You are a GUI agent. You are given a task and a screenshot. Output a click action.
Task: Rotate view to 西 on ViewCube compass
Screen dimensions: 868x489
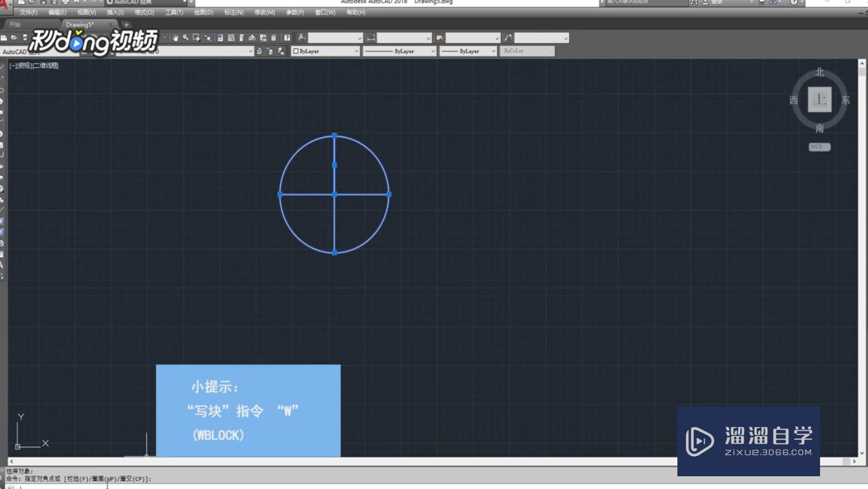pos(794,100)
